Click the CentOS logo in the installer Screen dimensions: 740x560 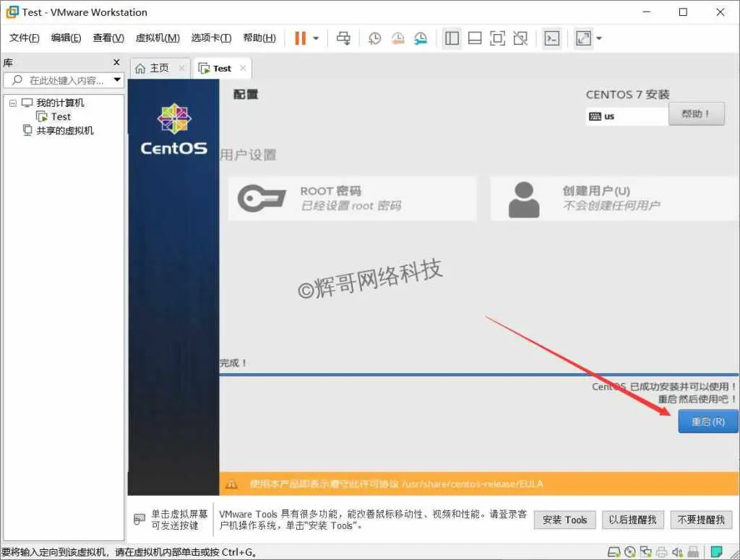174,129
